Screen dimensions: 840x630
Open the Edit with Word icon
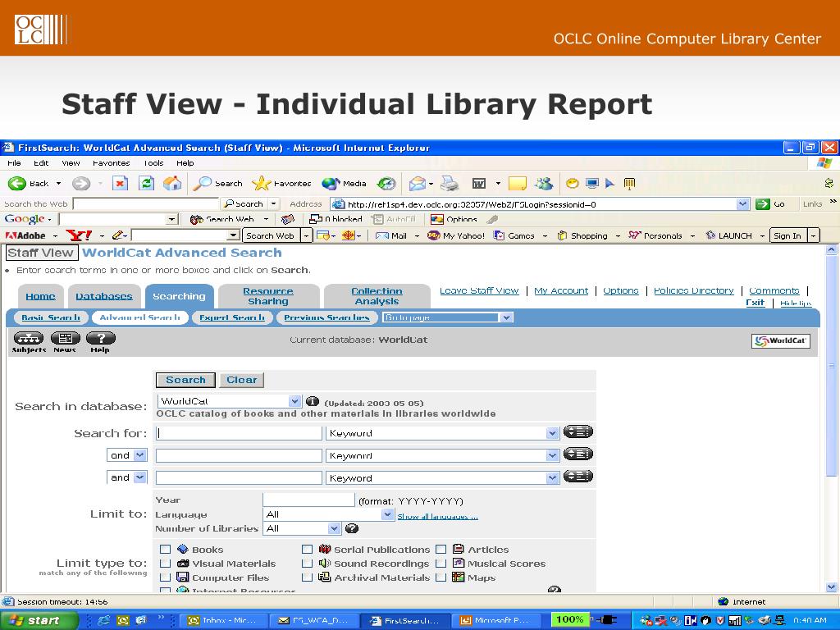pos(479,184)
